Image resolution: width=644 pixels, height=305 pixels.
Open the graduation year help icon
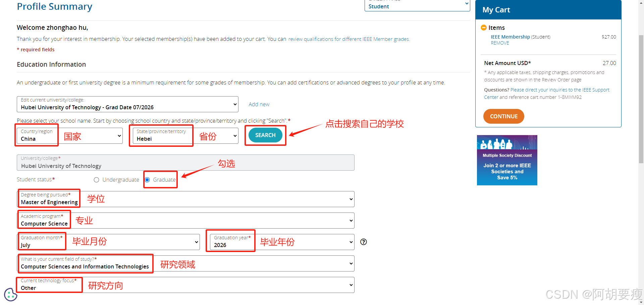364,242
